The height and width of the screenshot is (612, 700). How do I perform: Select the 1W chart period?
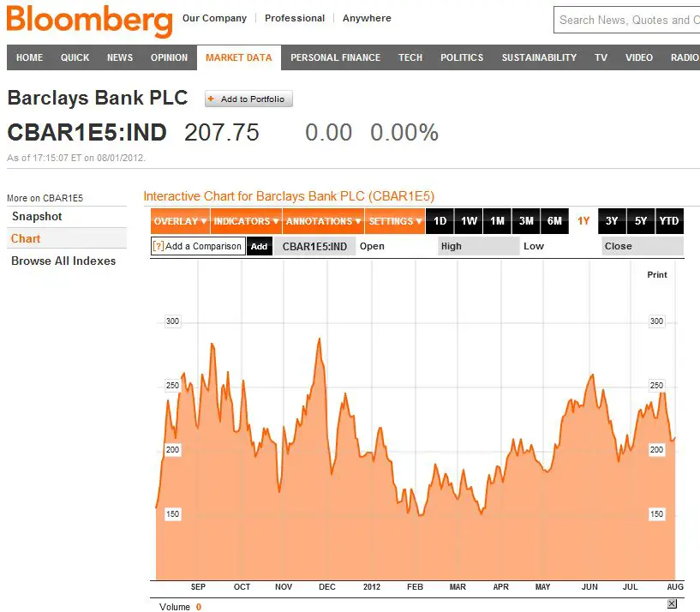click(x=469, y=221)
